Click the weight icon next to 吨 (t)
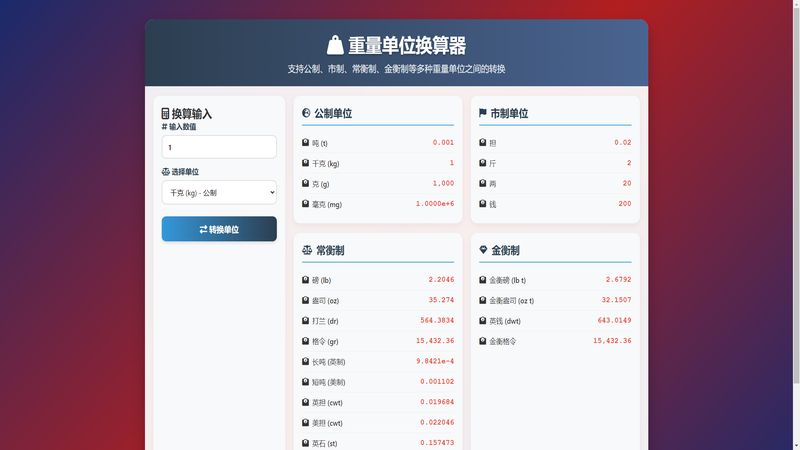 (306, 143)
